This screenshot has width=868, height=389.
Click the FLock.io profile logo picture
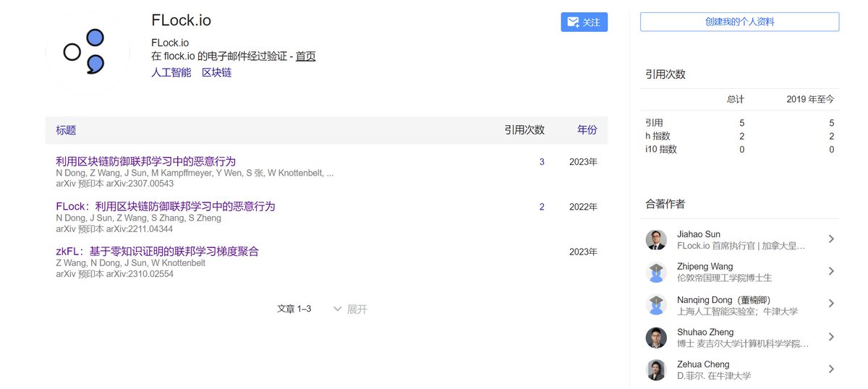pyautogui.click(x=87, y=53)
